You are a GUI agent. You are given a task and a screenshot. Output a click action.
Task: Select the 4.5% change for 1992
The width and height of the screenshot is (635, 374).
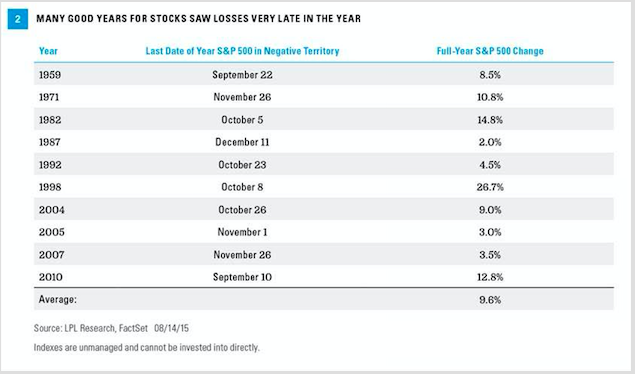[490, 165]
